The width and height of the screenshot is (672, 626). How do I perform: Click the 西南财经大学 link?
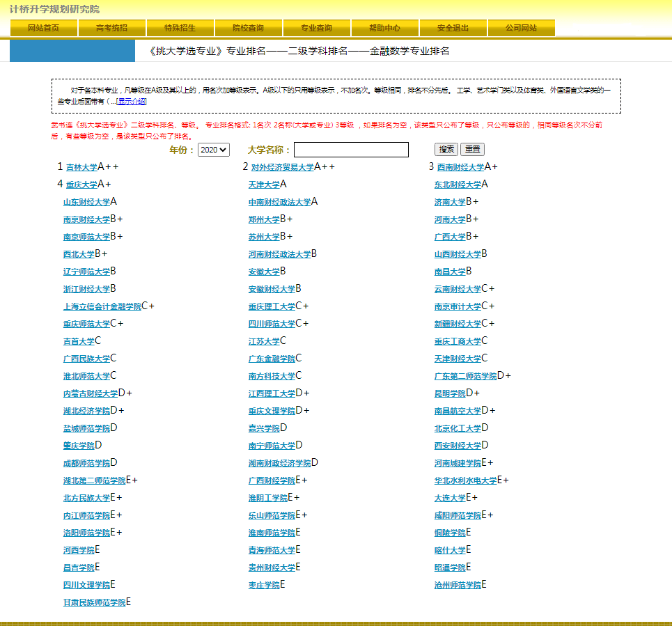point(460,168)
